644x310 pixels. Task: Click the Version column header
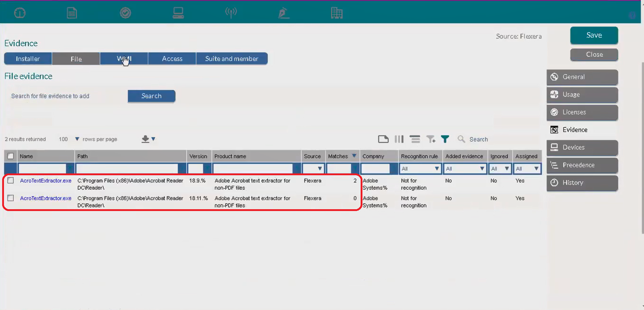tap(198, 156)
